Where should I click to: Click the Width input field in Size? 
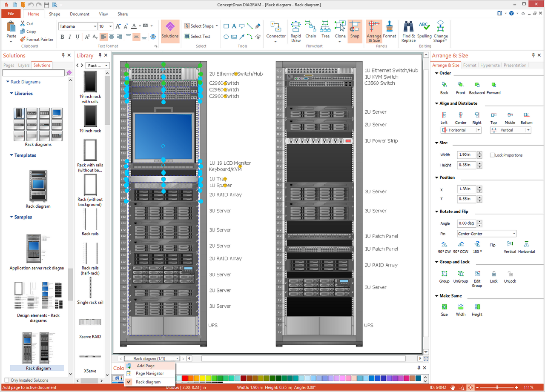pyautogui.click(x=466, y=155)
